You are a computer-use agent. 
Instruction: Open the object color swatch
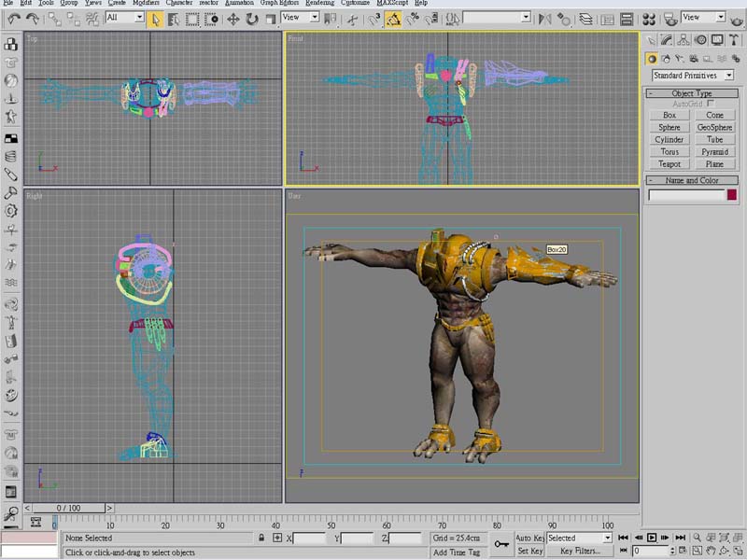(732, 194)
